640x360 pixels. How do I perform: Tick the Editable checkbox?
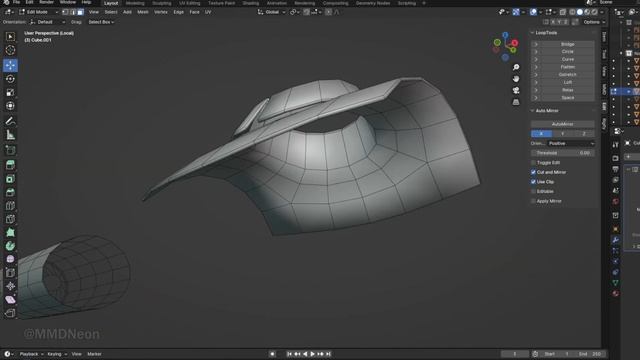pos(533,191)
